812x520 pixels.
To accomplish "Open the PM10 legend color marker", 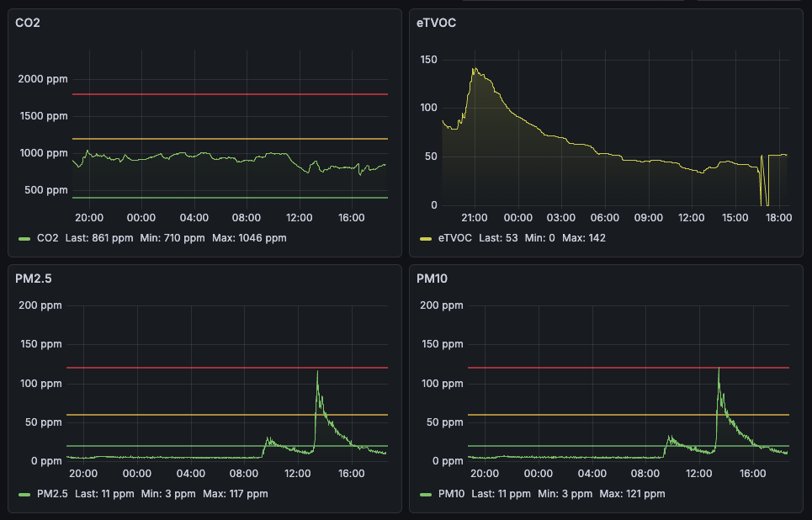I will tap(426, 494).
